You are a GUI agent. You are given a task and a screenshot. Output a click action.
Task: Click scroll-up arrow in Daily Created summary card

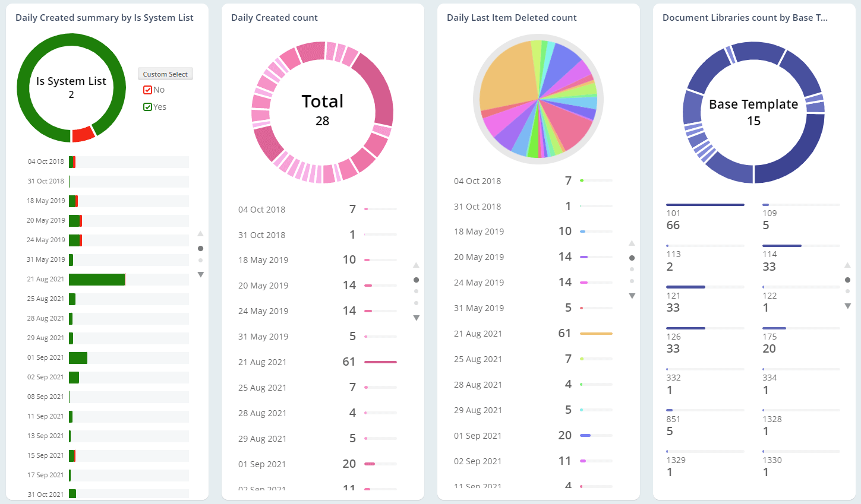tap(201, 233)
